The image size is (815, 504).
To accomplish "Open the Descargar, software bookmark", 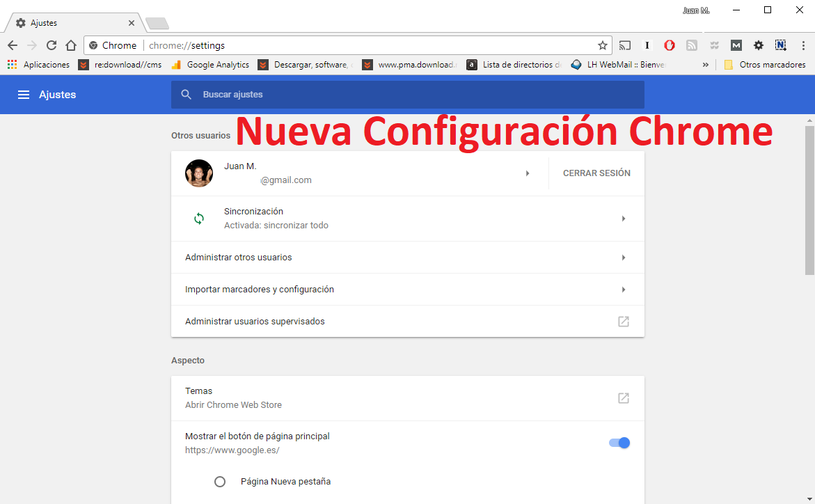I will pos(306,65).
